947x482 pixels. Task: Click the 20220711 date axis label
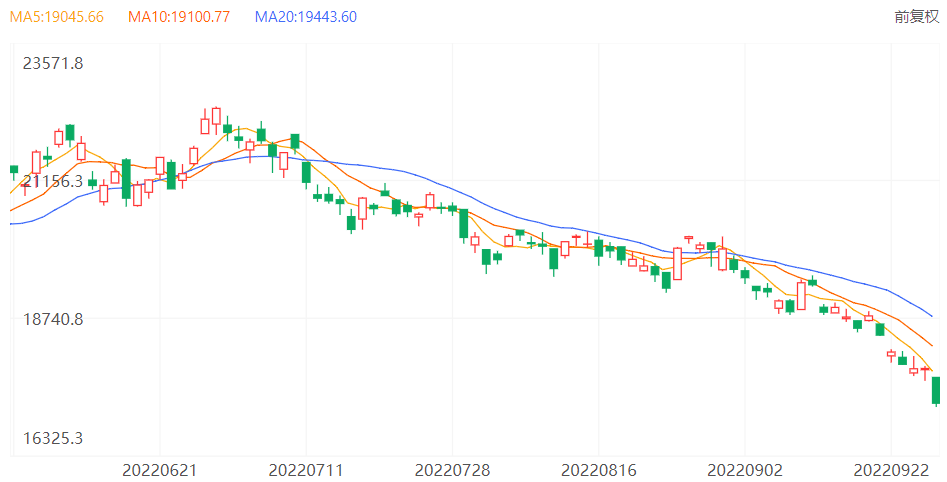306,470
